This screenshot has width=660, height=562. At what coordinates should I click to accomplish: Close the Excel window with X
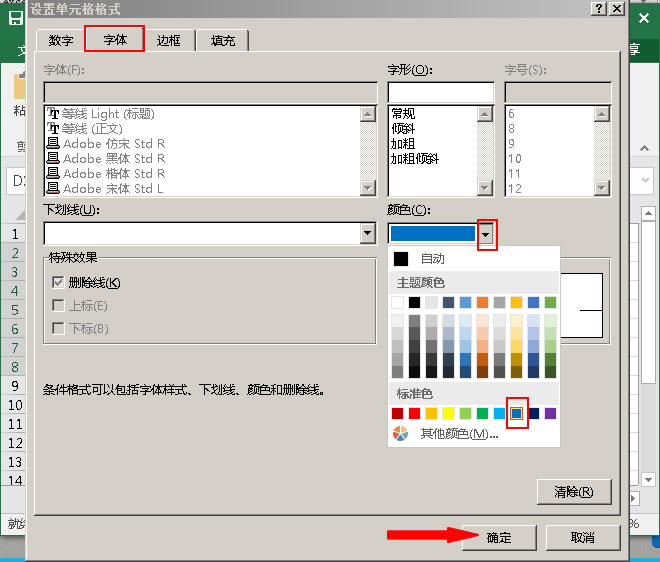pos(644,18)
